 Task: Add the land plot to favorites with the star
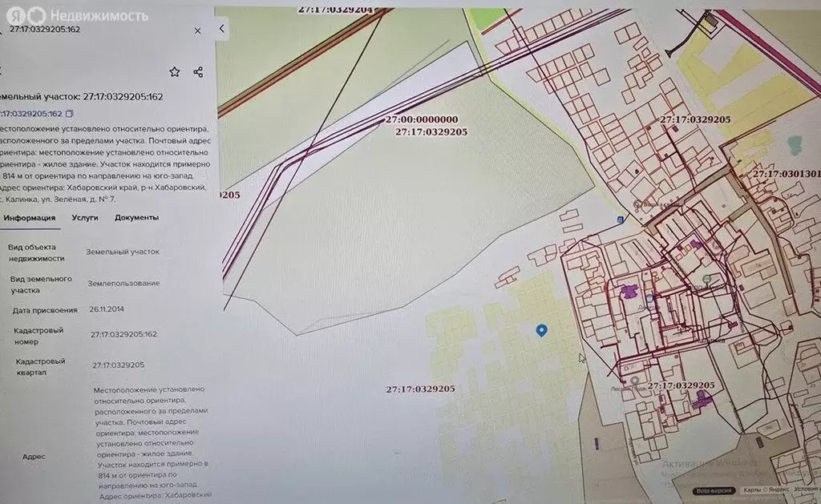click(174, 71)
